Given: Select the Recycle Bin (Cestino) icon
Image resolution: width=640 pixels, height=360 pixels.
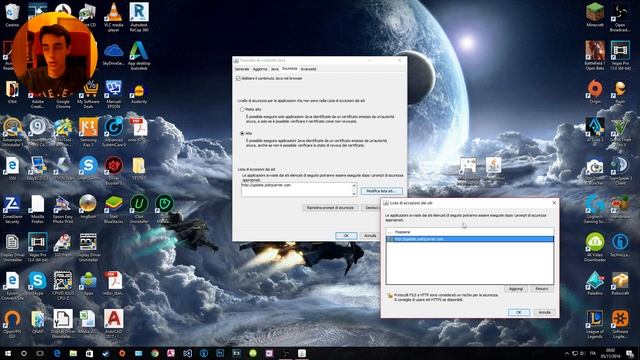Looking at the screenshot, I should click(x=12, y=16).
